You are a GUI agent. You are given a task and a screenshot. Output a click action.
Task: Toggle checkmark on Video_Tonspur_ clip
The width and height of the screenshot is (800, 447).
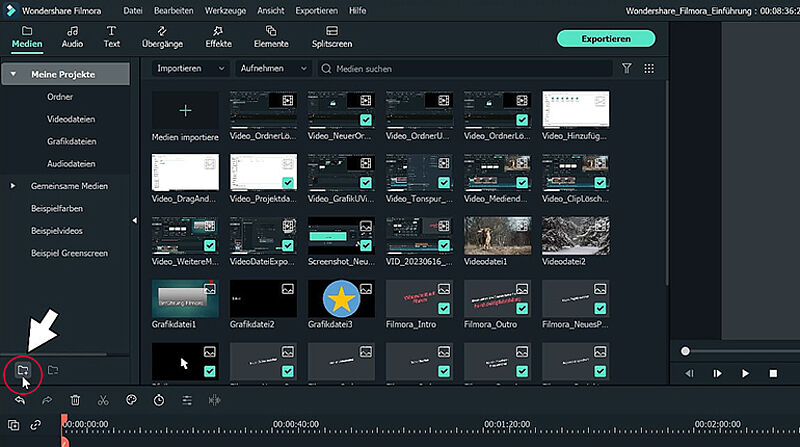coord(444,183)
